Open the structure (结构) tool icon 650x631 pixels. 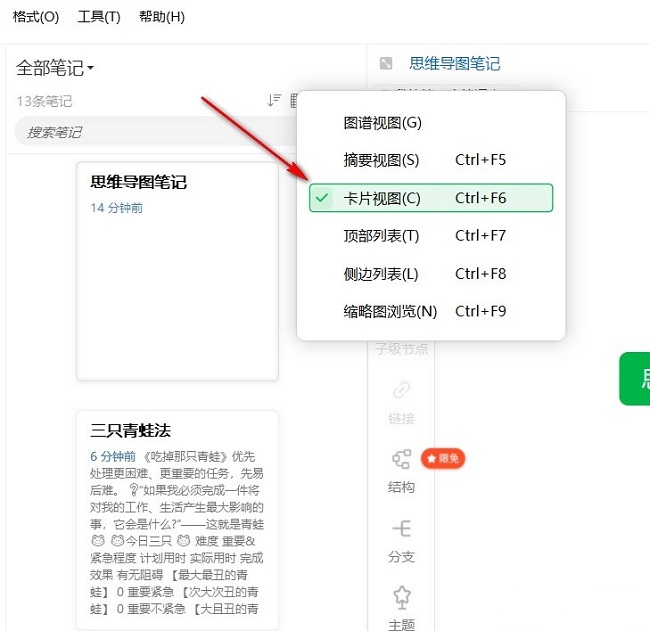click(401, 460)
